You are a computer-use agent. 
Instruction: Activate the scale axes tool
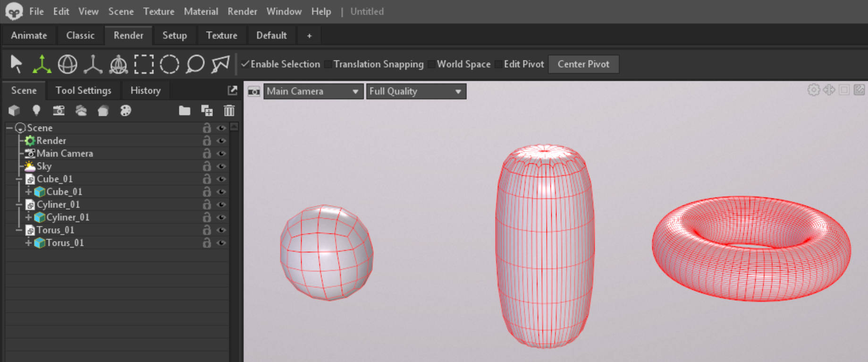[93, 64]
